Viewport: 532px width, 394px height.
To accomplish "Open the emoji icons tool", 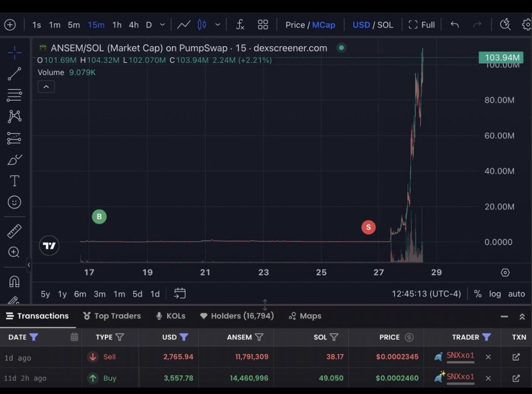I will tap(14, 202).
